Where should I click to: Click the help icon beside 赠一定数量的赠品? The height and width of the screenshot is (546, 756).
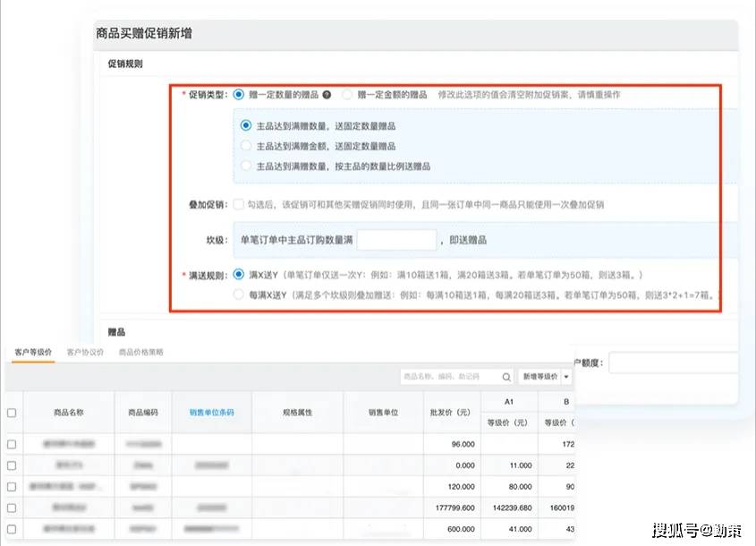pyautogui.click(x=327, y=94)
